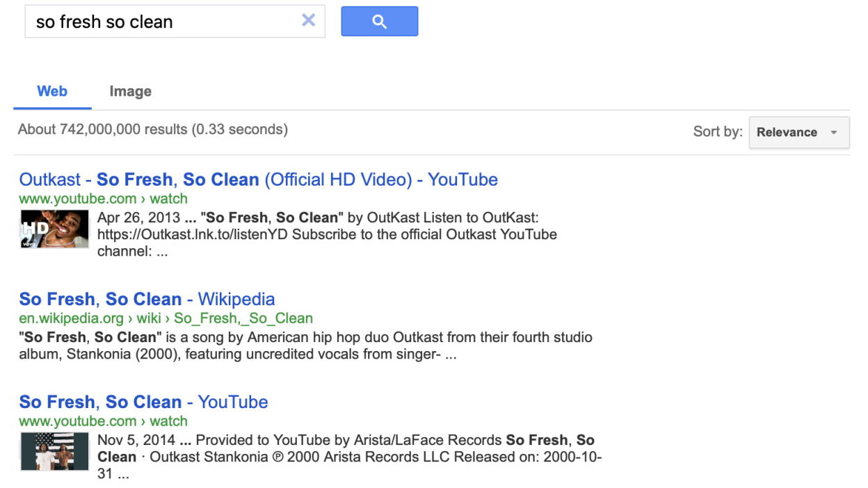Click the Apr 26, 2013 snippet text

click(327, 234)
